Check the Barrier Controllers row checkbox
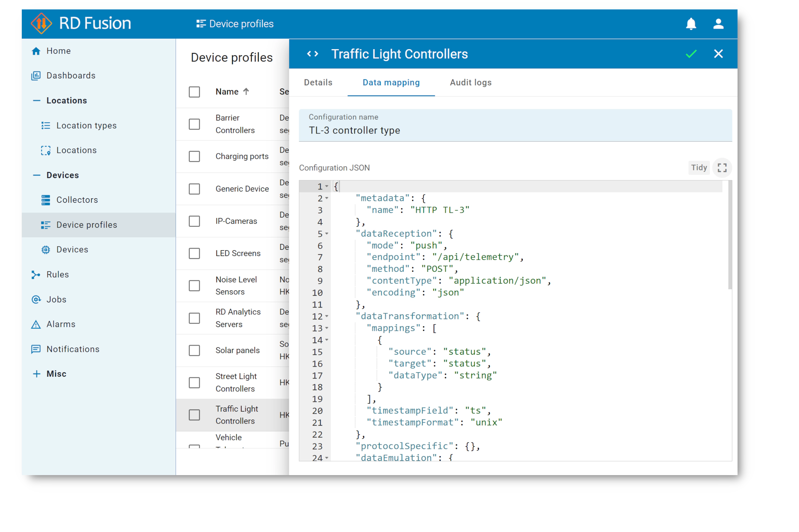The width and height of the screenshot is (799, 532). (x=194, y=124)
